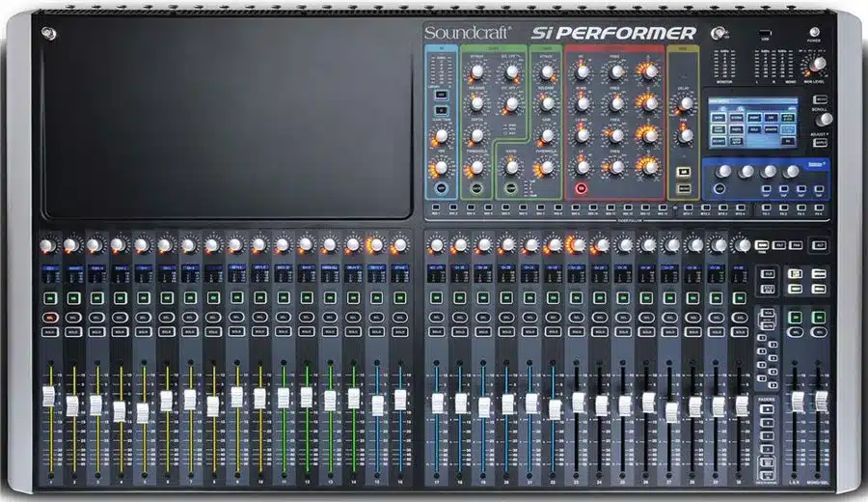868x502 pixels.
Task: Click the round button in the Lexicon FX section
Action: [719, 188]
